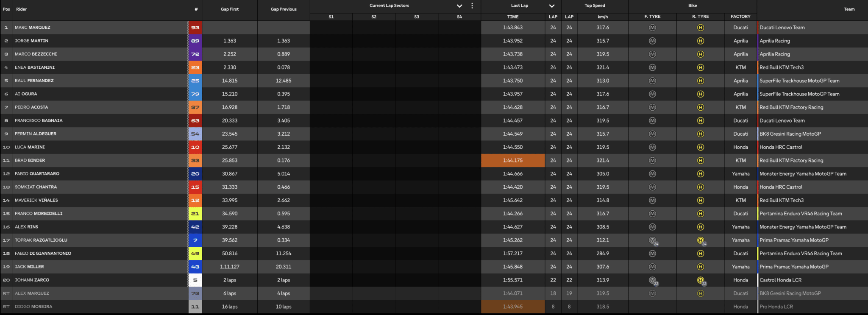Click Jack Miller's front tyre icon

(x=652, y=267)
